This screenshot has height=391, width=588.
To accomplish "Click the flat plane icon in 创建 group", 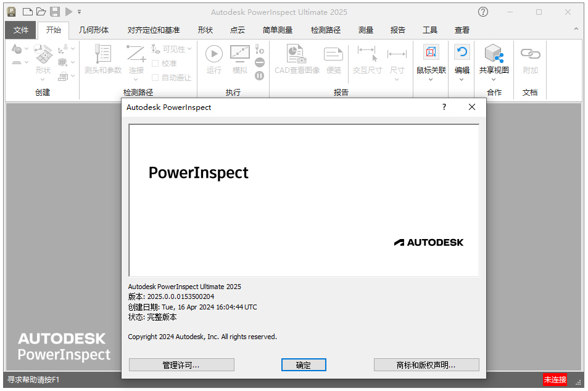I will point(17,62).
